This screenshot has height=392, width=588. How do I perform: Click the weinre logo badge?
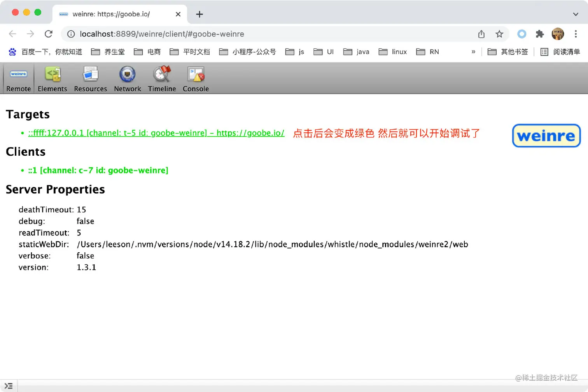[546, 136]
